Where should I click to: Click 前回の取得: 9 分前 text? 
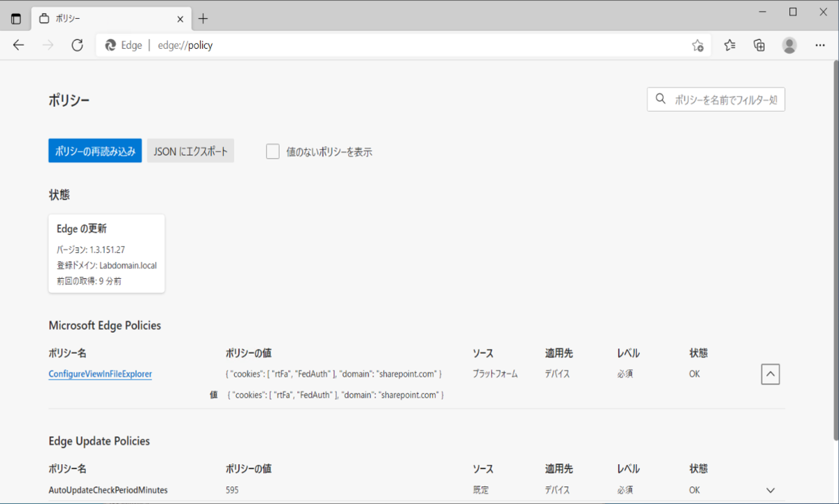[89, 281]
